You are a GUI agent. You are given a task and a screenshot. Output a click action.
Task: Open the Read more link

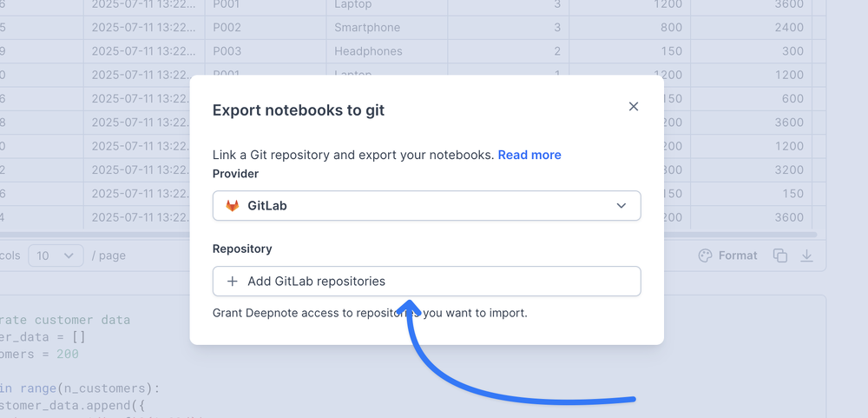(529, 155)
